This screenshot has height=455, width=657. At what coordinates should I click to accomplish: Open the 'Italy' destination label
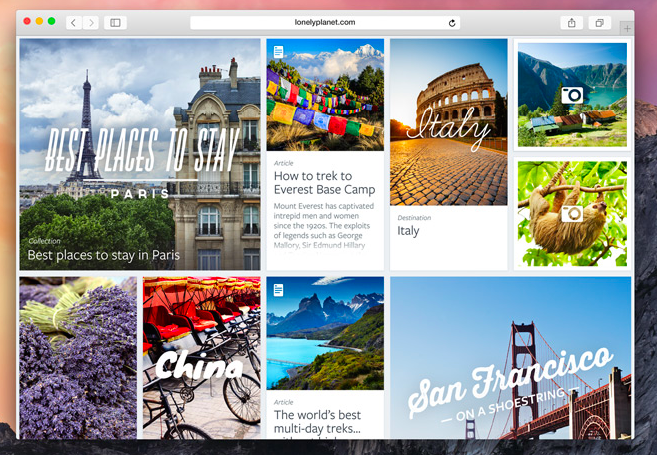pos(408,231)
